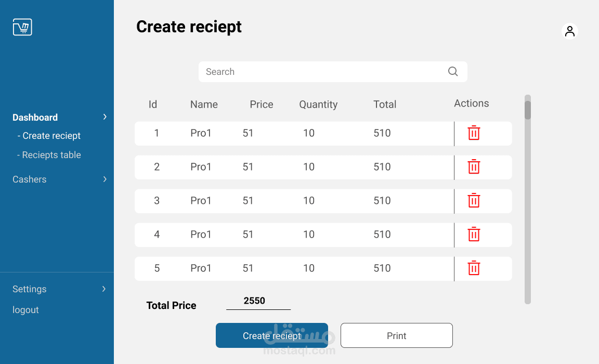Click the blue Create reciept button
599x364 pixels.
(271, 335)
